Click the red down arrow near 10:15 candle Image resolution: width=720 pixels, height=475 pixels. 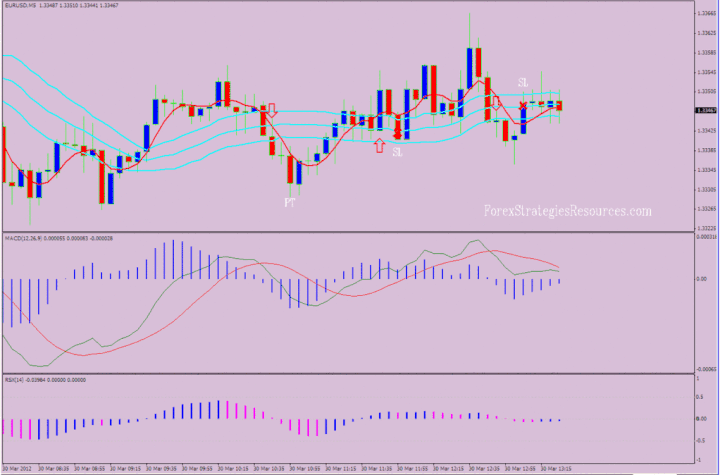[272, 110]
